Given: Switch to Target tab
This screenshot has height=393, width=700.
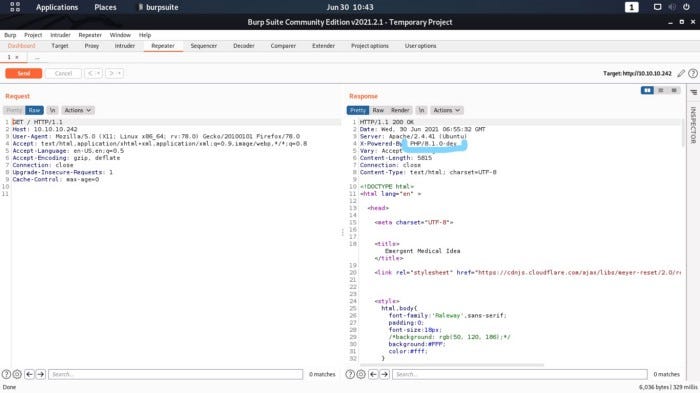Looking at the screenshot, I should [60, 46].
